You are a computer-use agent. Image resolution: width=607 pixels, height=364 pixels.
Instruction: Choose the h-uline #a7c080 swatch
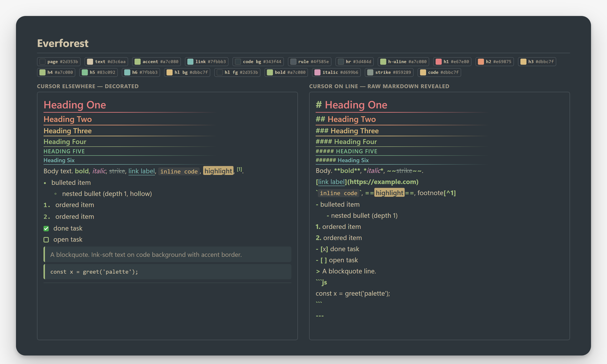coord(403,61)
